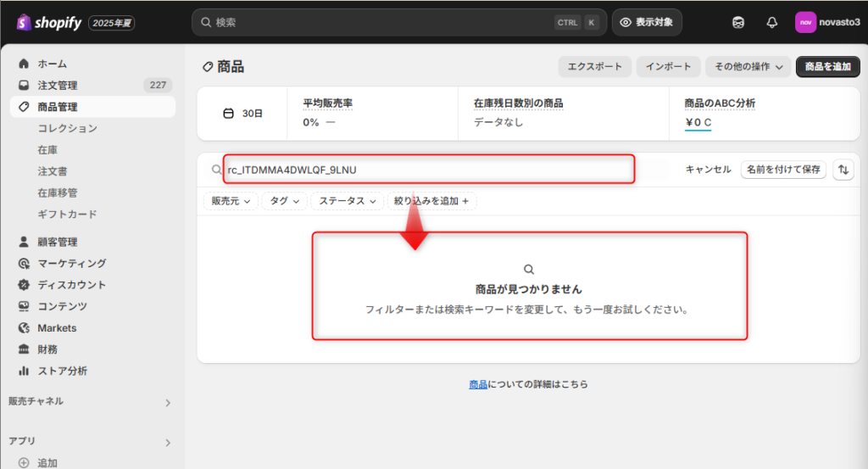Open the 商品のABC分析 metric card
The width and height of the screenshot is (868, 469).
[764, 113]
